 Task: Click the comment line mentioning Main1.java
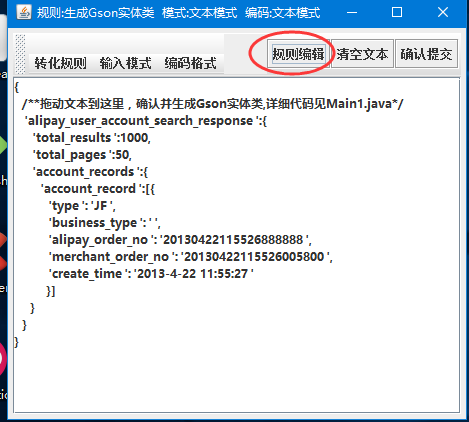(x=213, y=104)
